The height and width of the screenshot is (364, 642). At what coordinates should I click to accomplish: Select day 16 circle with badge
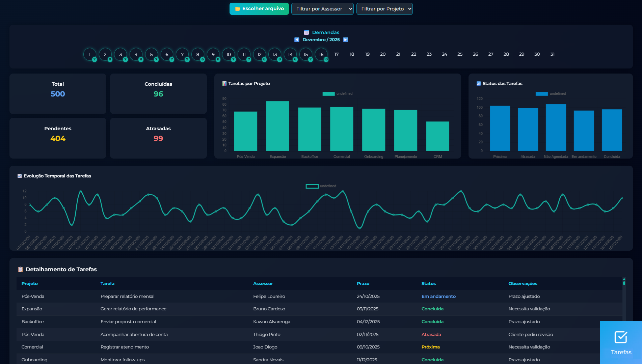[x=321, y=54]
